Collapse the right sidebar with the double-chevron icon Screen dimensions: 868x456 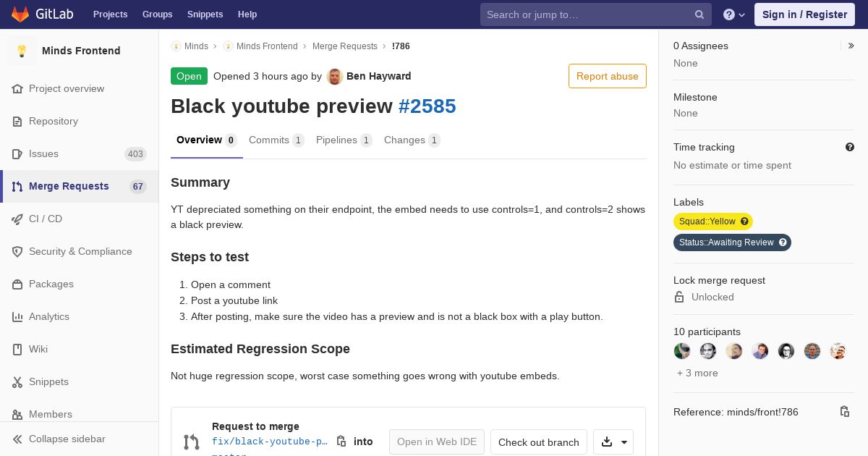pos(851,46)
